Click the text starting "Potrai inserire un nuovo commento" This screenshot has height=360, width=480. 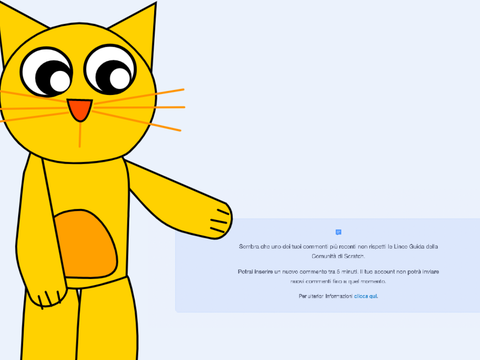click(338, 276)
